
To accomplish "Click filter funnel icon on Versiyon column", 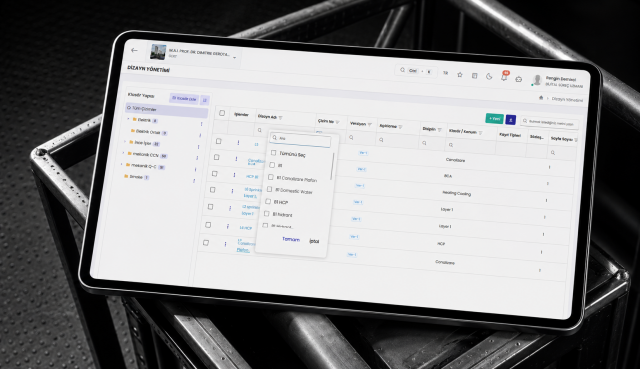I will click(370, 124).
